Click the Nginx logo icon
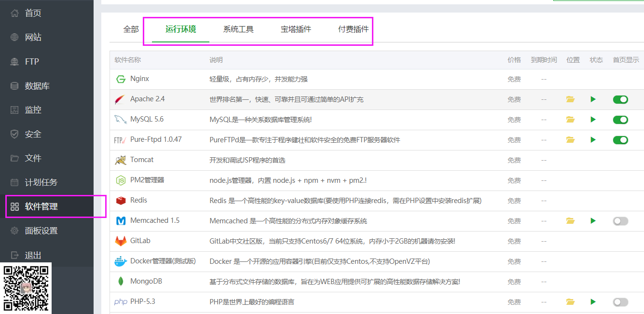The width and height of the screenshot is (644, 314). 121,79
